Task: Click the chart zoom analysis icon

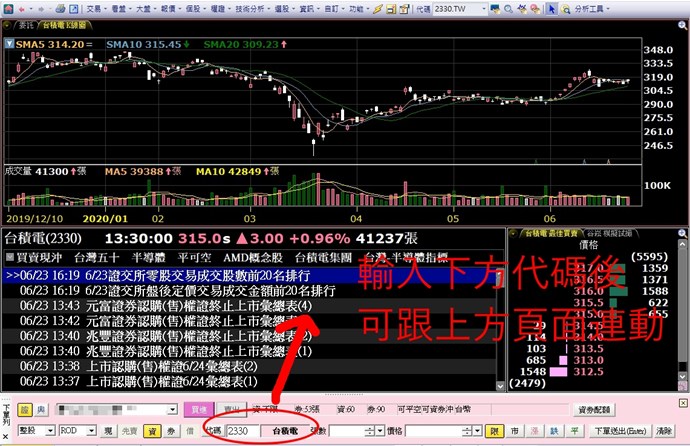Action: 565,9
